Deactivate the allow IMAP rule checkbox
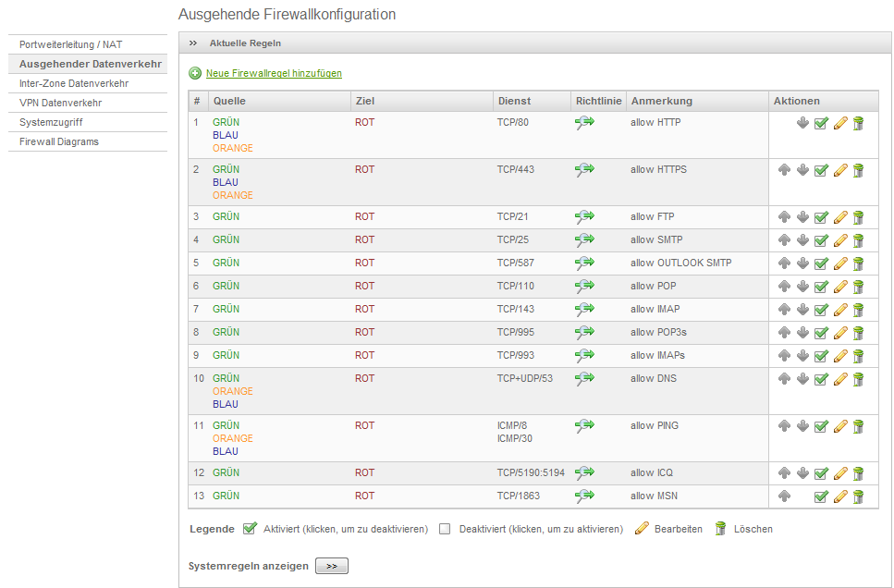The image size is (894, 588). point(821,310)
